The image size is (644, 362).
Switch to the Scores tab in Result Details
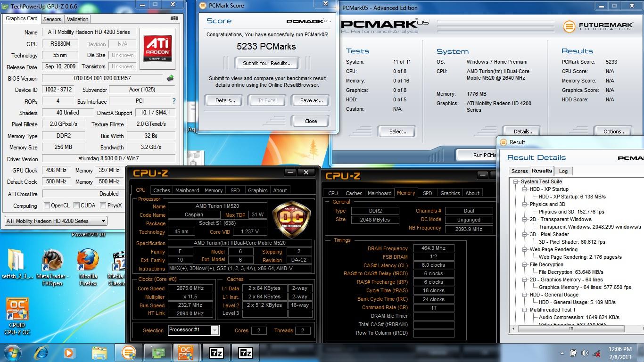520,171
